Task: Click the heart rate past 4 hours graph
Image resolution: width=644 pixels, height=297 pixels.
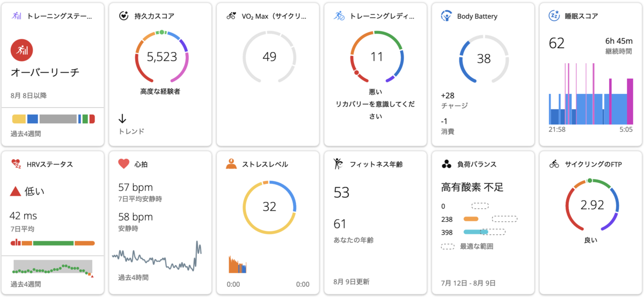Action: coord(157,257)
